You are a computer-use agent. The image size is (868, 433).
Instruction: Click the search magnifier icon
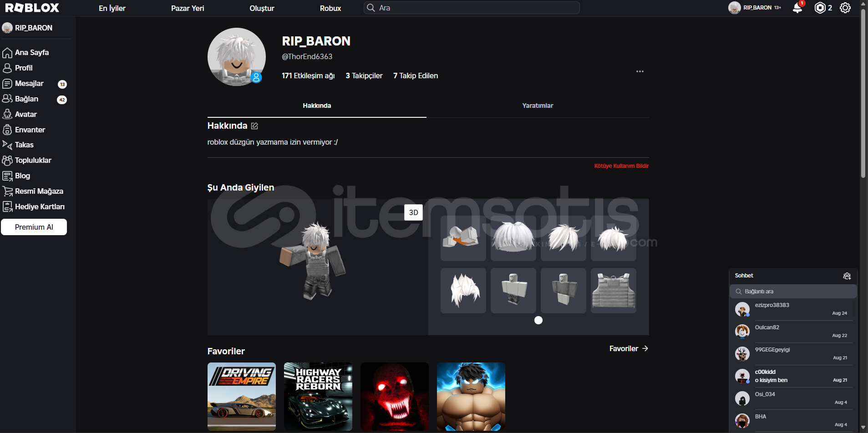[x=371, y=8]
